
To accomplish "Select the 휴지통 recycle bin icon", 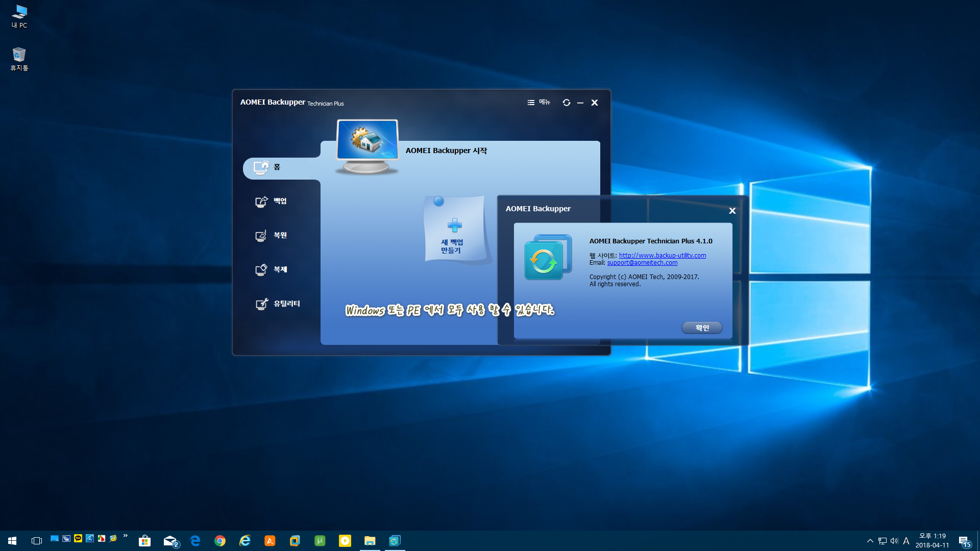I will pyautogui.click(x=19, y=59).
